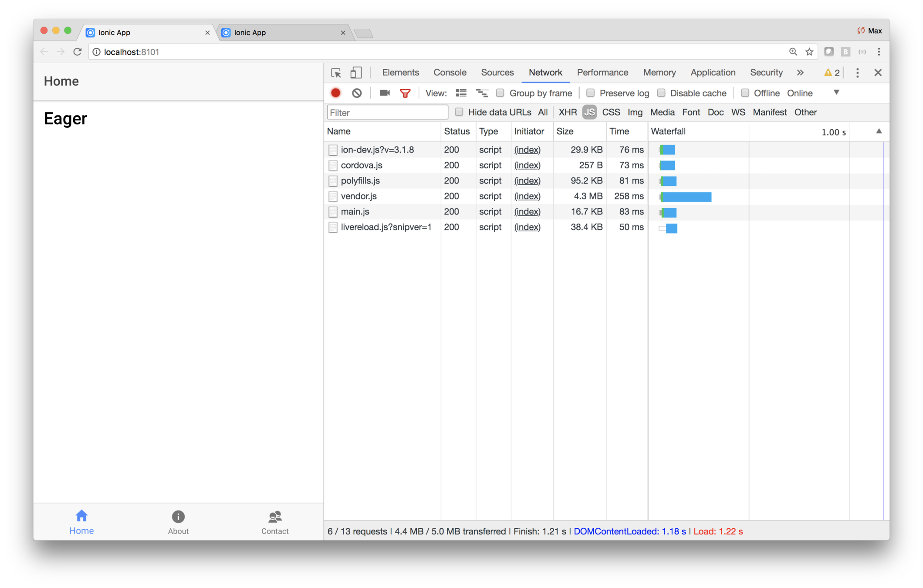This screenshot has height=588, width=923.
Task: Switch to the large request rows view icon
Action: (461, 93)
